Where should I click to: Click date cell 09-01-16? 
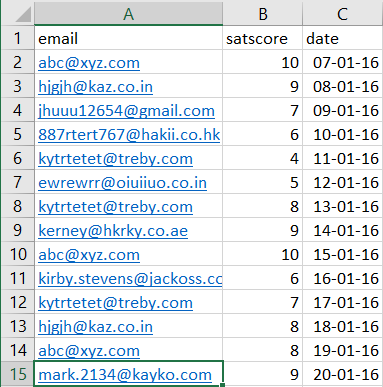(342, 110)
